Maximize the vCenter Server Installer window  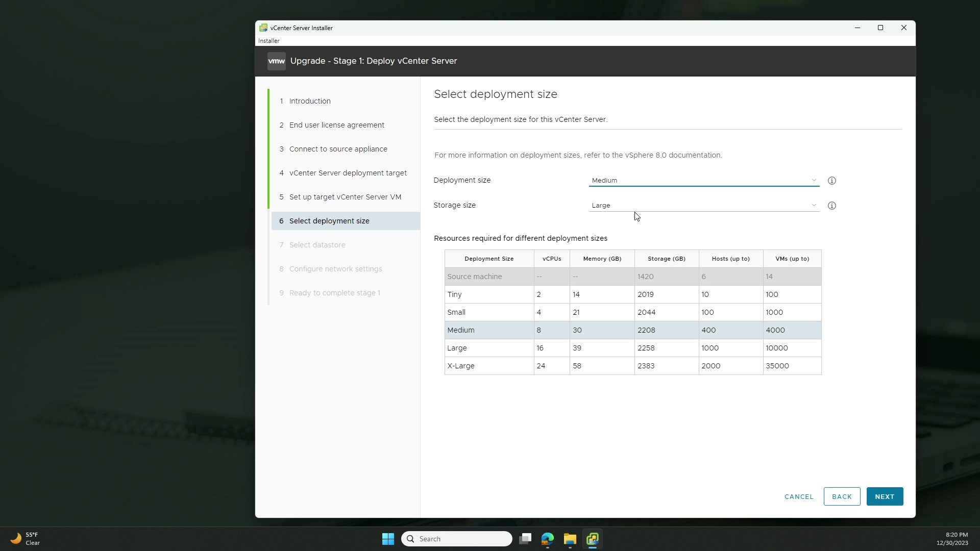pyautogui.click(x=880, y=28)
